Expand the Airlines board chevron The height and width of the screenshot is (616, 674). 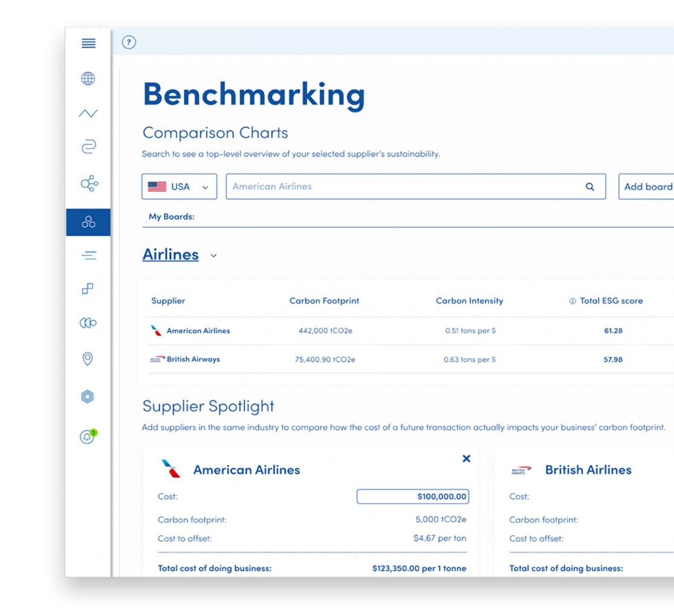pos(213,256)
